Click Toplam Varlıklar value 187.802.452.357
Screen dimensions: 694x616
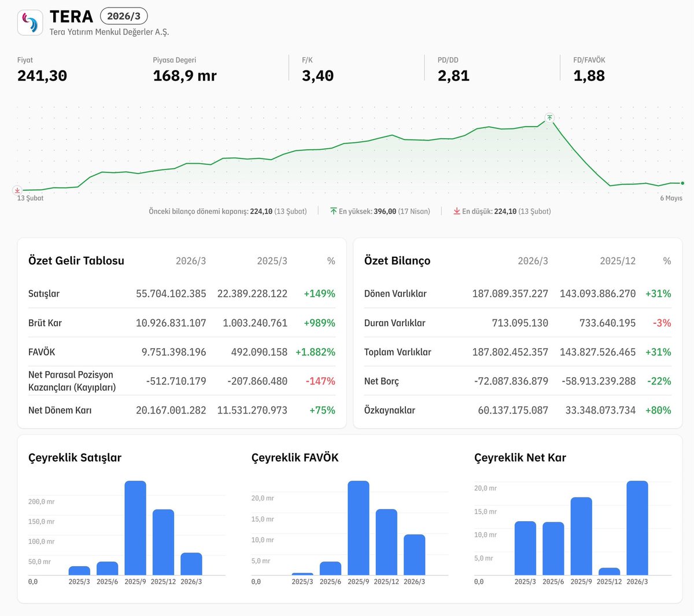[x=510, y=352]
